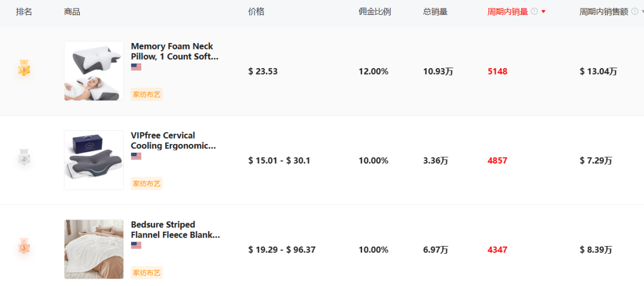Click the US flag under Memory Foam Neck Pillow
This screenshot has height=286, width=644.
coord(137,67)
